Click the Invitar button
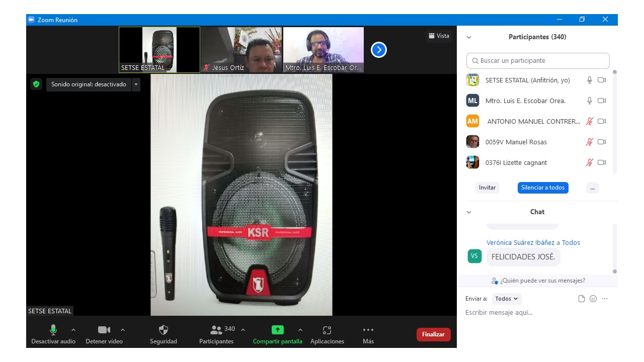 click(x=487, y=188)
